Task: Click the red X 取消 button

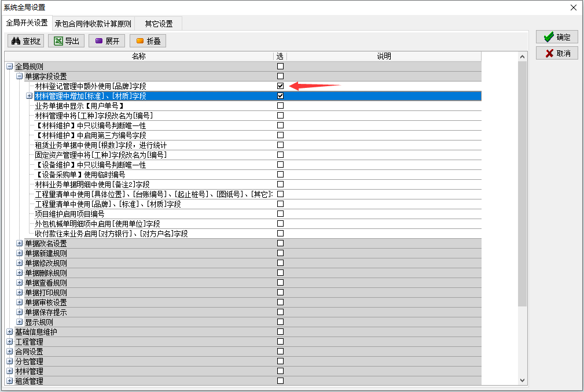Action: (x=557, y=53)
